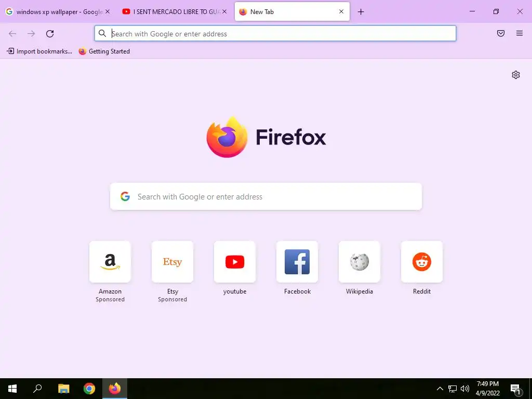Reload the page with the refresh icon
The width and height of the screenshot is (532, 399).
(x=50, y=34)
